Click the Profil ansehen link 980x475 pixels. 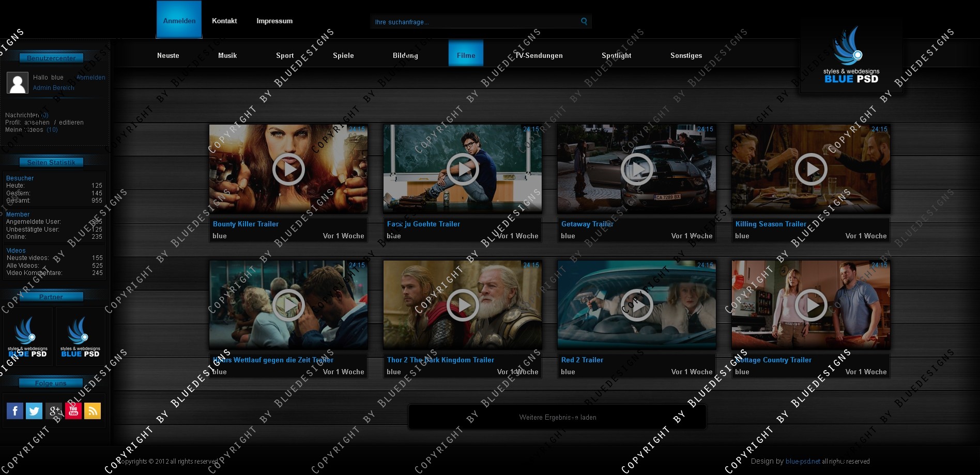(37, 122)
